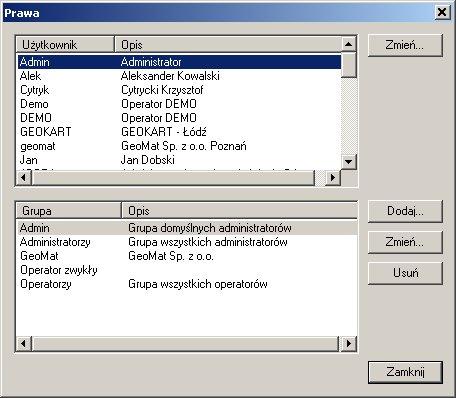Image resolution: width=456 pixels, height=398 pixels.
Task: Click the Grupa wszystkich administratorów description
Action: (x=208, y=242)
